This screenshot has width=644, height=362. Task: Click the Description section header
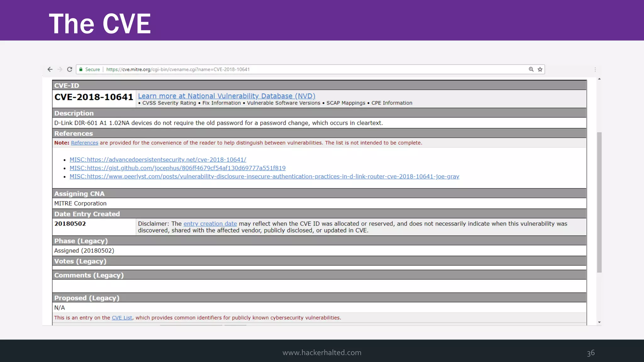tap(319, 113)
